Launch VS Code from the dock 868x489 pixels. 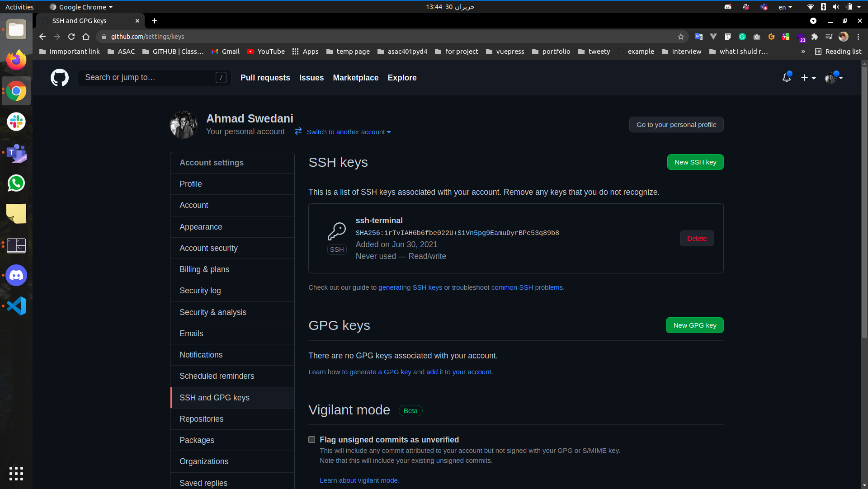[x=16, y=306]
